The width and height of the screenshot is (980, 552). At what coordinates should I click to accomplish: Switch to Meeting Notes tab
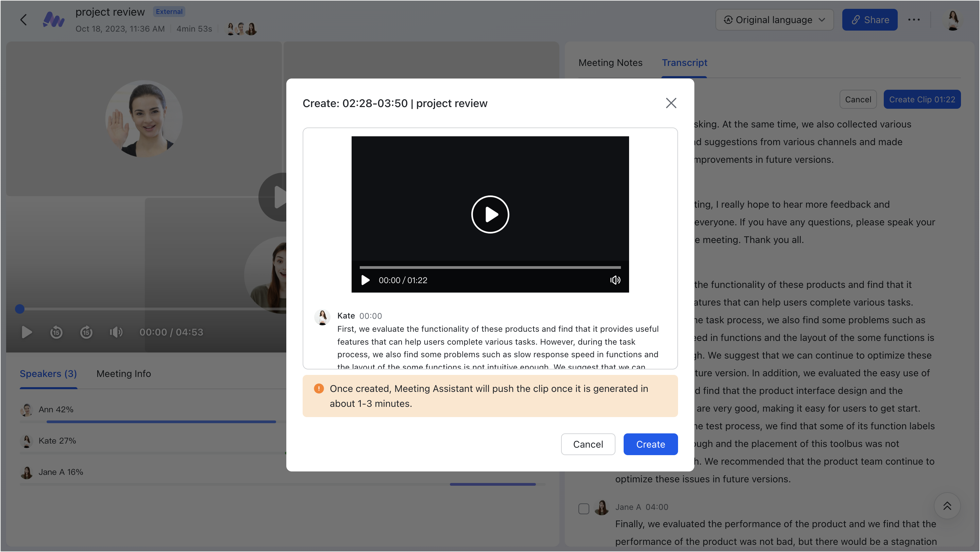tap(610, 63)
